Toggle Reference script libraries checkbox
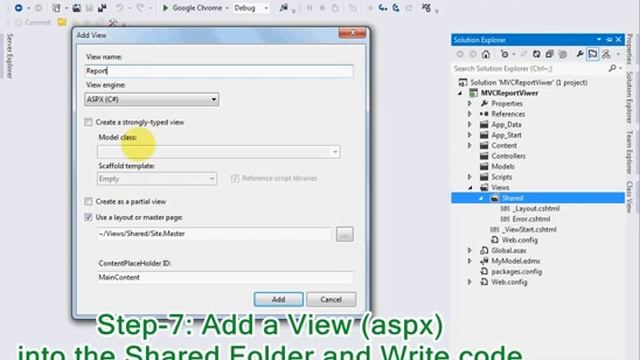640x360 pixels. (x=235, y=178)
